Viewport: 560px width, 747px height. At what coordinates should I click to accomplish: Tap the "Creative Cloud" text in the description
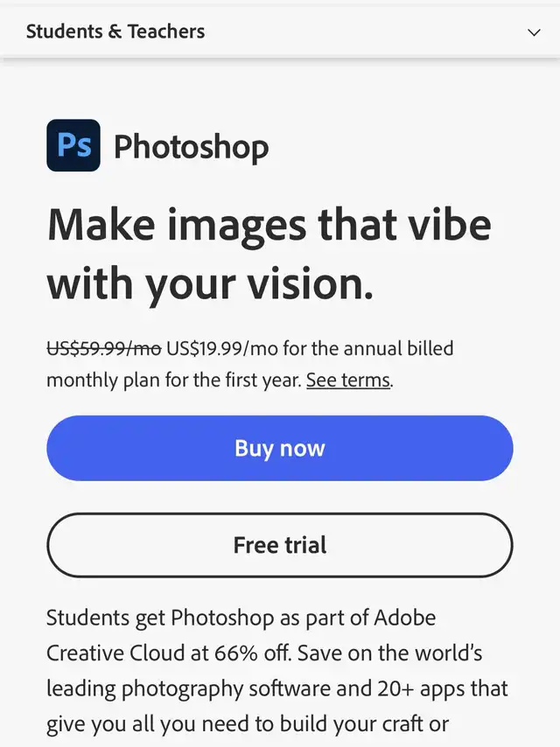pos(110,653)
